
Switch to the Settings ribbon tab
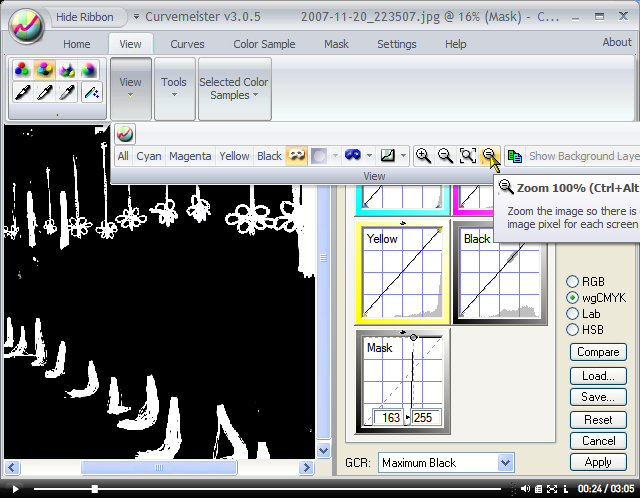[397, 44]
